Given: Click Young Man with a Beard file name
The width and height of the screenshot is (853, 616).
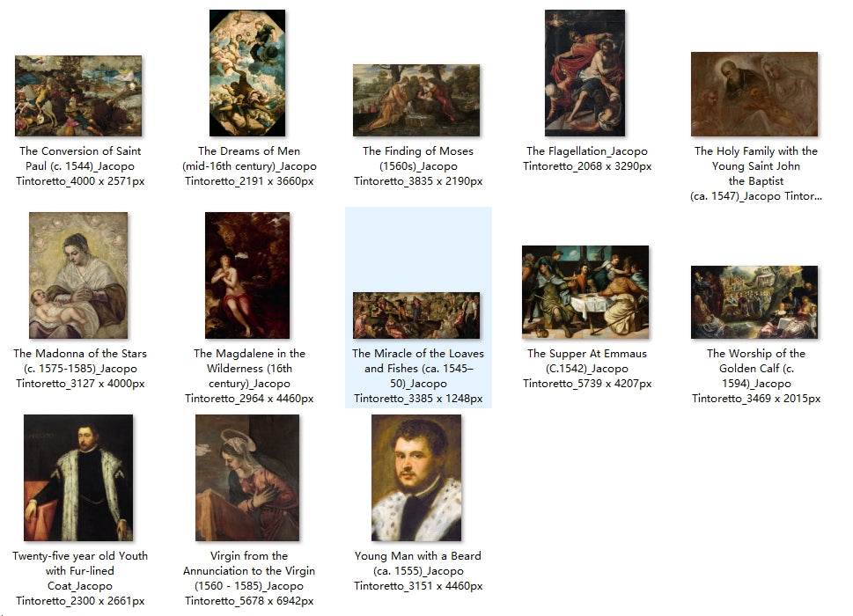Looking at the screenshot, I should (418, 570).
